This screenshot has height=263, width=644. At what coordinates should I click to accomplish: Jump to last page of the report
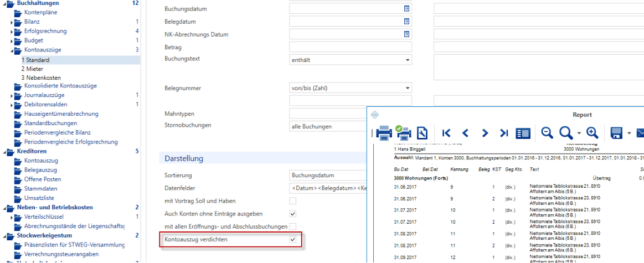(x=503, y=133)
